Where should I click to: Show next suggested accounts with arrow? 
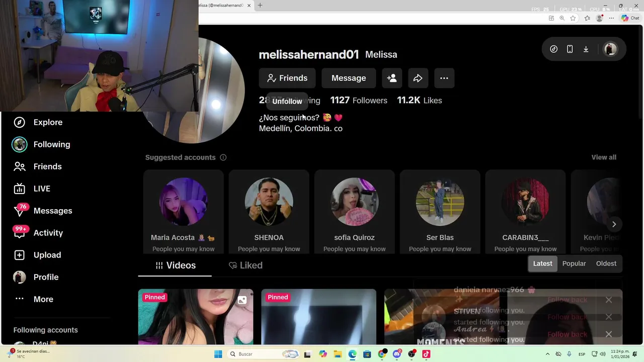pos(614,224)
